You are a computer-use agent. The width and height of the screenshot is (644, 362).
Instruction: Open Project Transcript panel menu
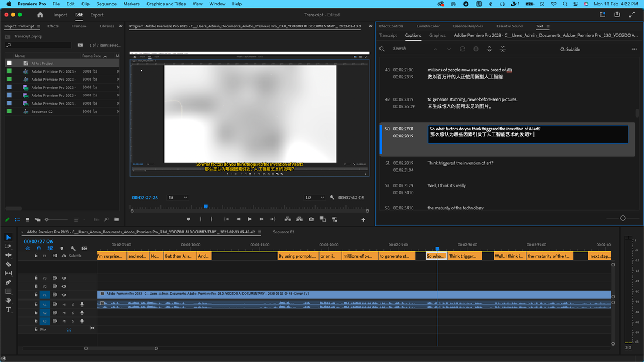39,26
